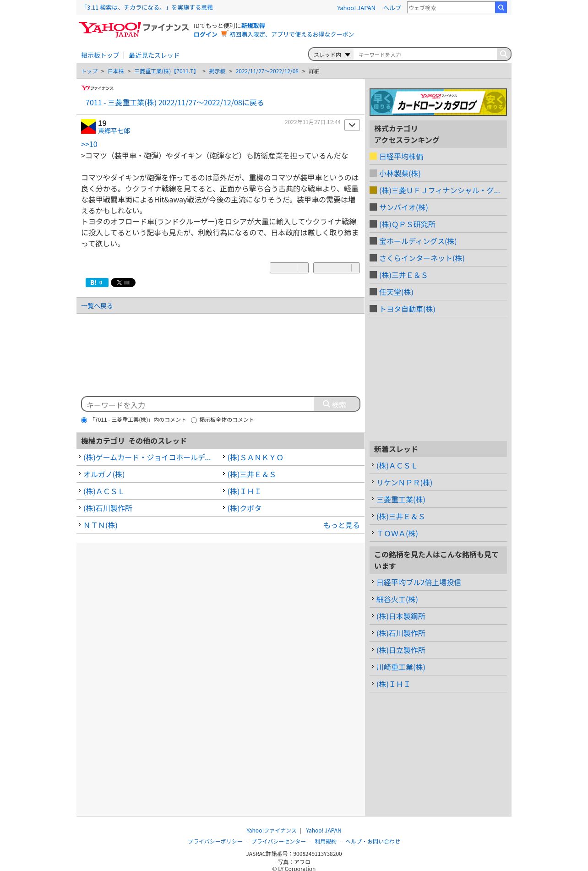Click the 一覧へ戻る link

[97, 306]
